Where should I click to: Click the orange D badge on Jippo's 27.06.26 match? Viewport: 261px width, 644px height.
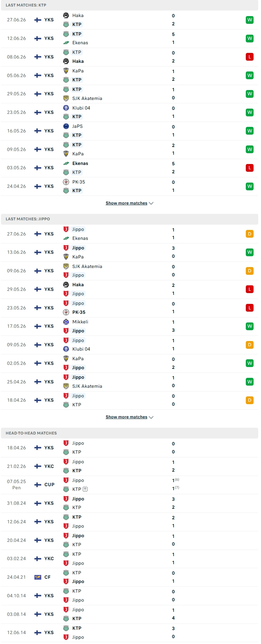[x=250, y=234]
